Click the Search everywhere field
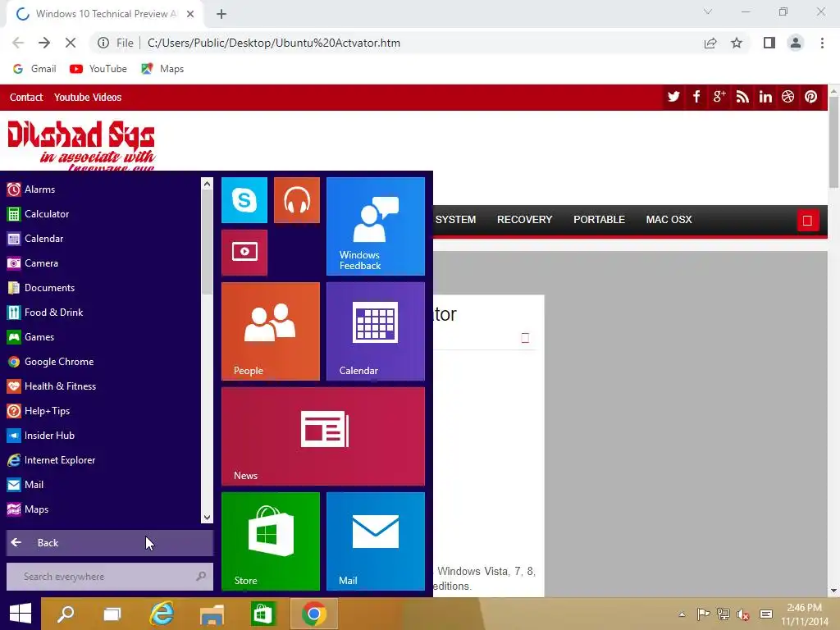840x630 pixels. click(110, 577)
